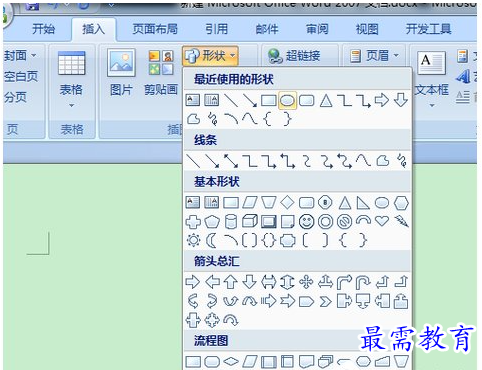This screenshot has height=370, width=482.
Task: Select the diamond in 基本形状
Action: tap(287, 202)
